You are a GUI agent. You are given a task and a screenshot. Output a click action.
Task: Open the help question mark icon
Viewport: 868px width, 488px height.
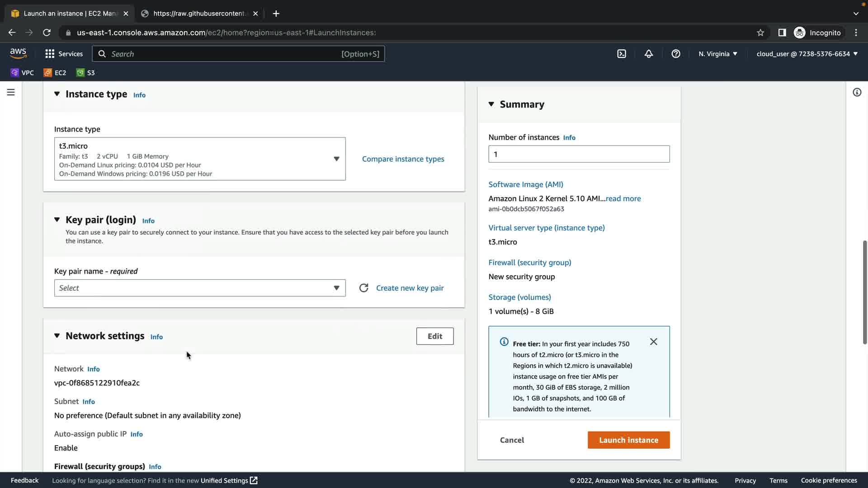pyautogui.click(x=676, y=54)
